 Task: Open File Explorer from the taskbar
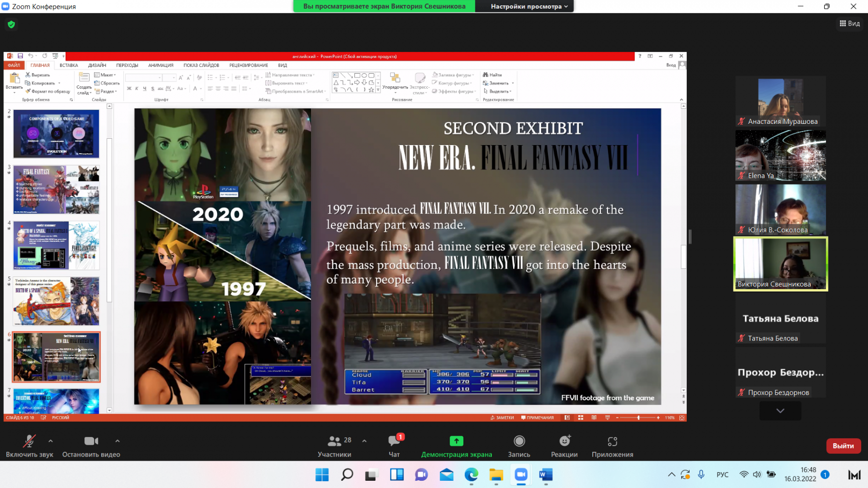(x=496, y=475)
